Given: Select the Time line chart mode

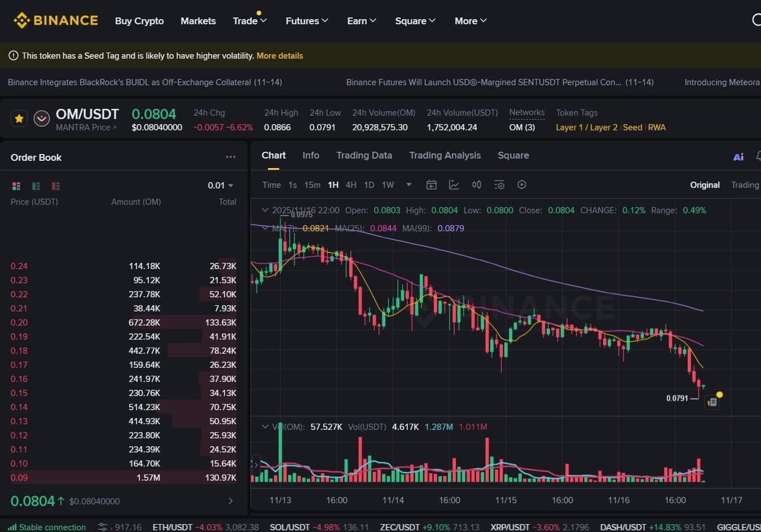Looking at the screenshot, I should pos(271,184).
